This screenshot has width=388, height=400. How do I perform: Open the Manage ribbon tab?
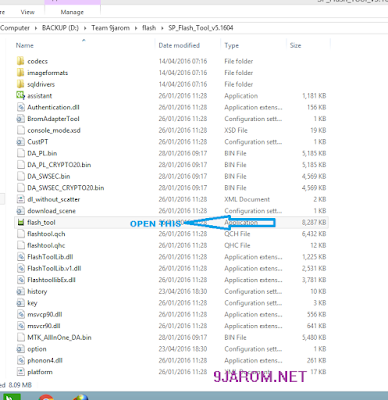pyautogui.click(x=72, y=12)
